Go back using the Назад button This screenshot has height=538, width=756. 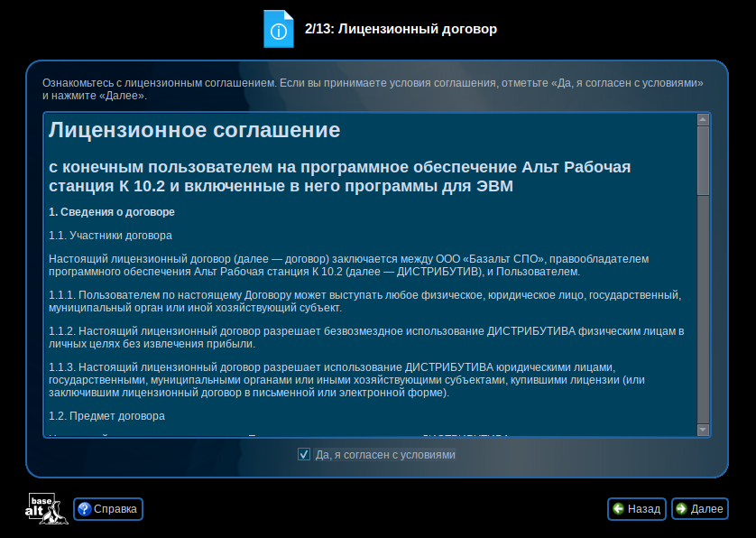click(x=637, y=509)
